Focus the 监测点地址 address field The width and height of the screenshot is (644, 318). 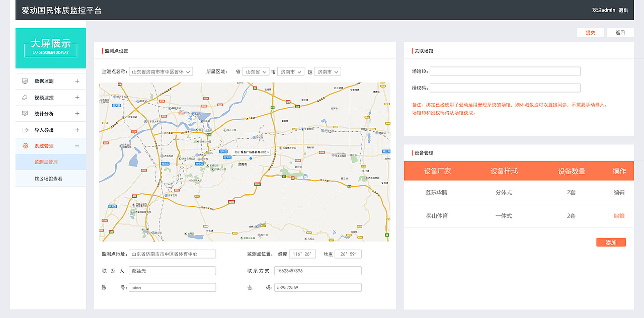tap(173, 254)
